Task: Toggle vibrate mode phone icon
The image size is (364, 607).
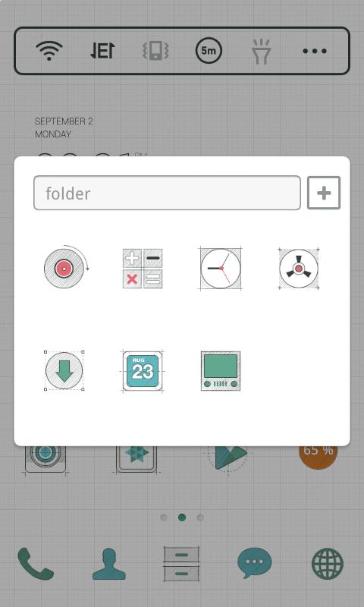Action: point(155,51)
